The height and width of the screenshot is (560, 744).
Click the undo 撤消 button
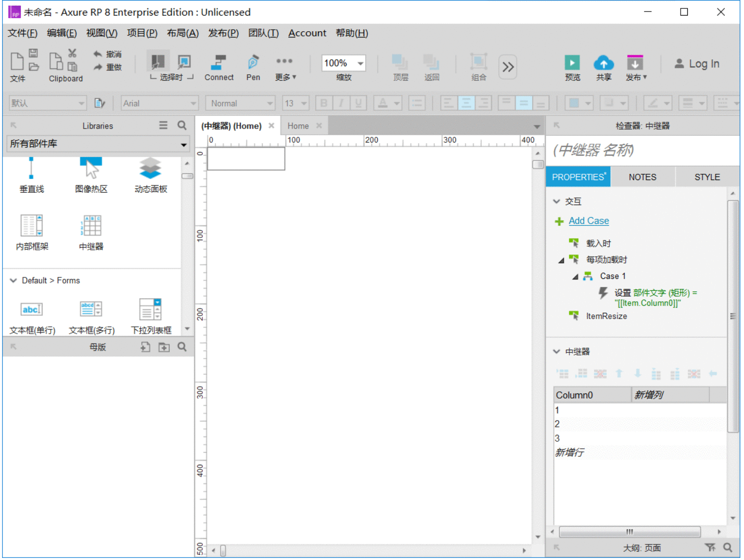coord(107,54)
